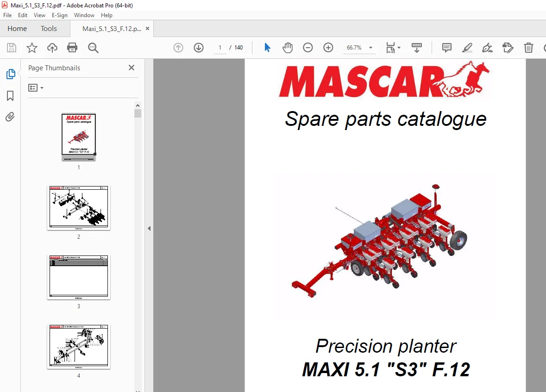
Task: Click the upload to cloud icon
Action: coord(52,48)
